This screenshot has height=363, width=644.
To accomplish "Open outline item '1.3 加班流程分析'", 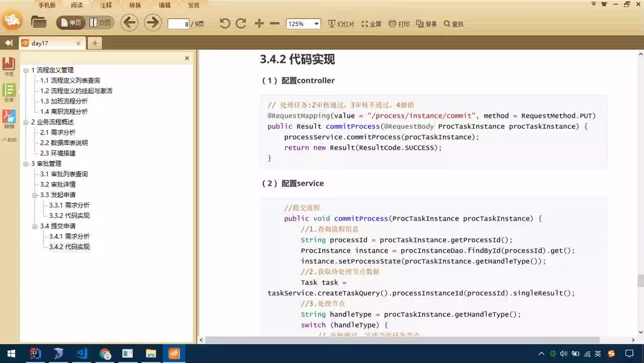I will tap(64, 101).
